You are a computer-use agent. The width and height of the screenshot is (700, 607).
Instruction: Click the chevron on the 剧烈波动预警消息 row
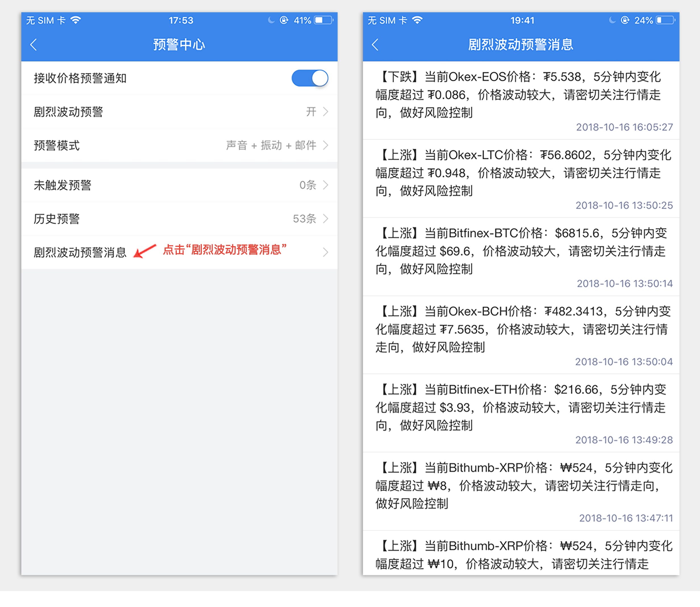(x=325, y=252)
